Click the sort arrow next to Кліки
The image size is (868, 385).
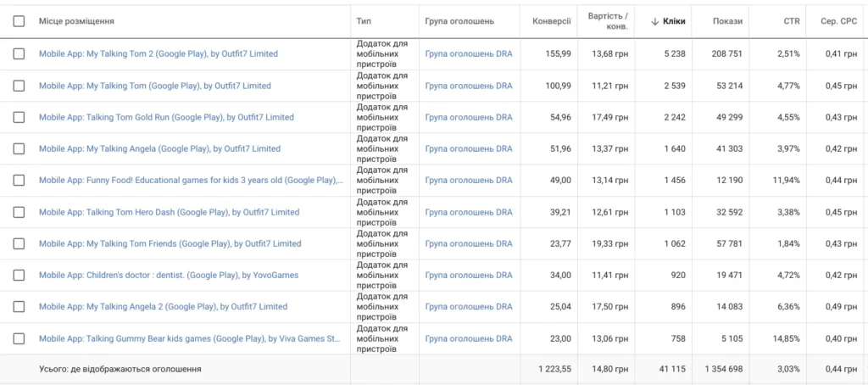point(655,21)
